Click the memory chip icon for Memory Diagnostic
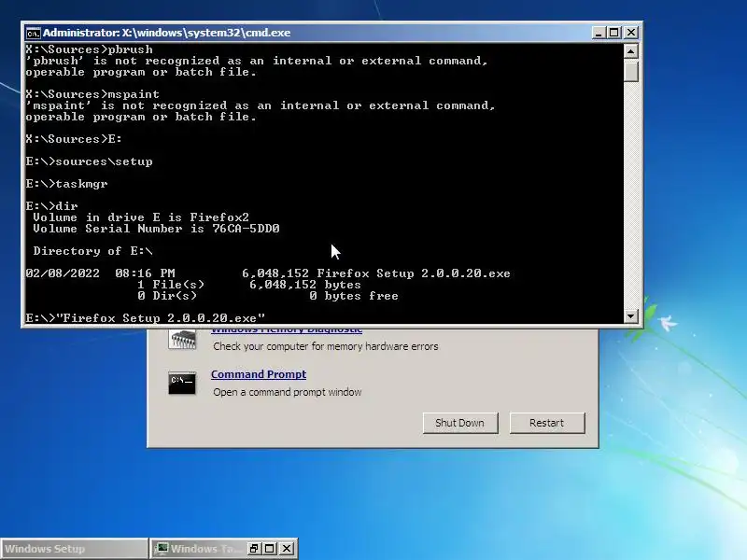Screen dimensions: 747x560 182,339
